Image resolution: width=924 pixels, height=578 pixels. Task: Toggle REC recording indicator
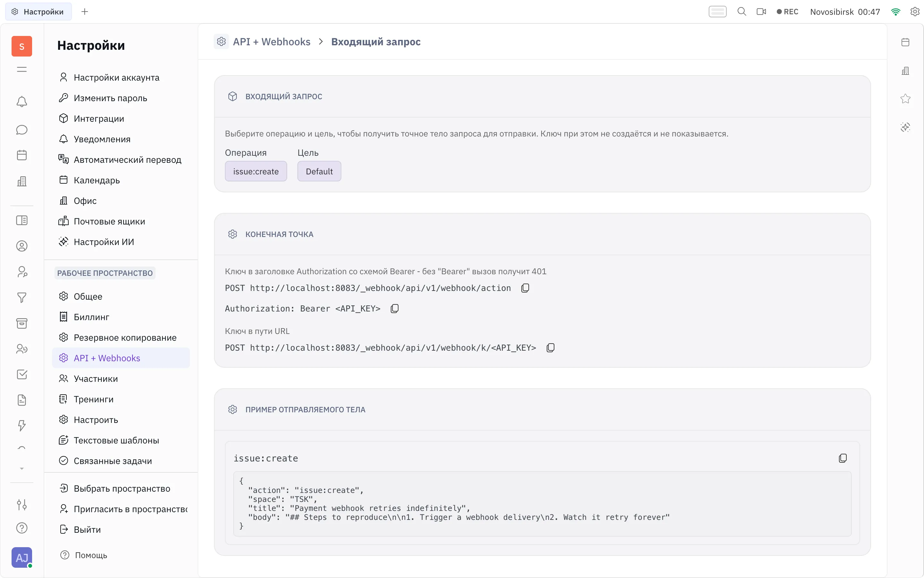[x=787, y=12]
